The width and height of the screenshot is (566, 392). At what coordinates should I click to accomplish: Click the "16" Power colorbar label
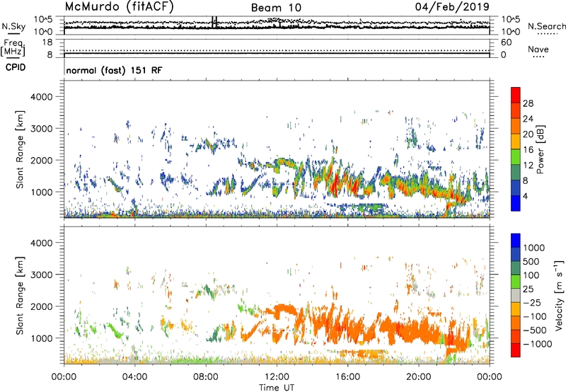click(528, 149)
